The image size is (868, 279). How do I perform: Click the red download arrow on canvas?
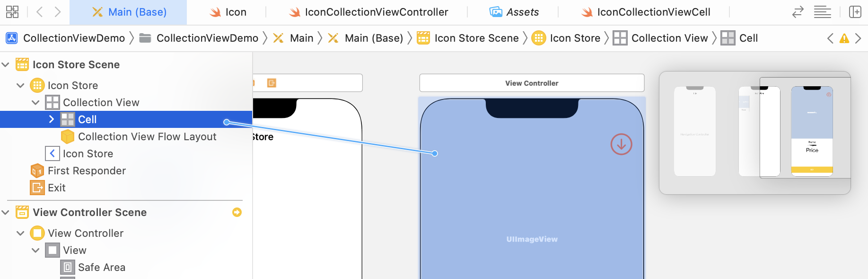(x=621, y=144)
